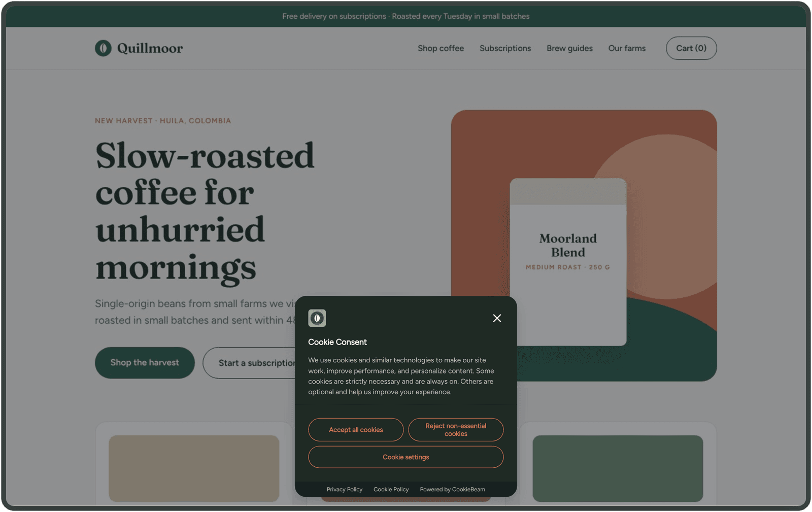Screen dimensions: 812x512
Task: Close the cookie consent dialog
Action: [497, 318]
